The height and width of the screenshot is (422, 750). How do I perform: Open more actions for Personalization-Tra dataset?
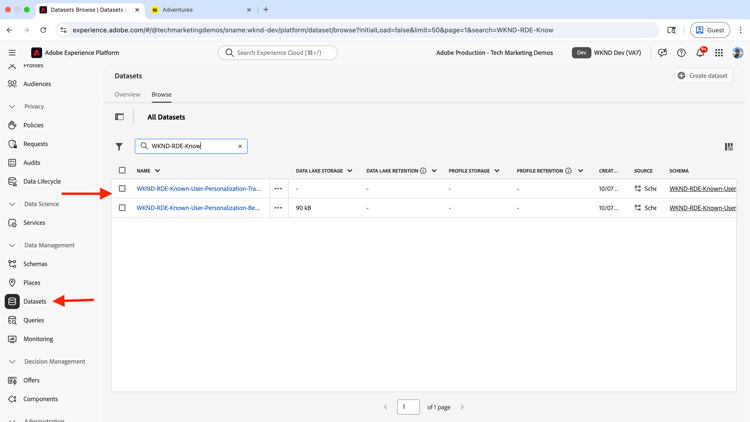tap(278, 189)
